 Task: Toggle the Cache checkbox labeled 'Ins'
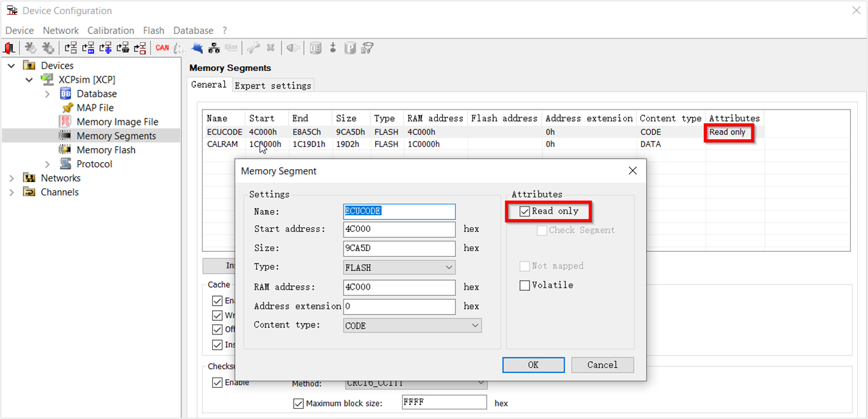coord(217,345)
